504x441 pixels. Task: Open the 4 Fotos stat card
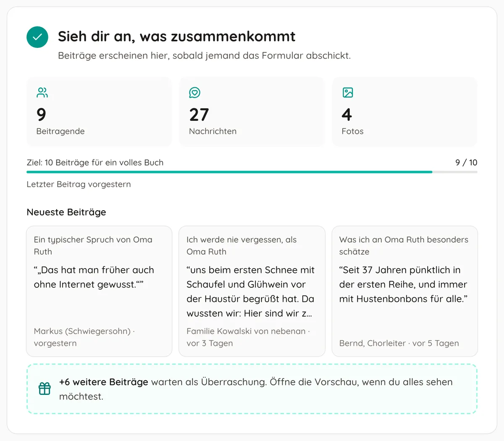pos(405,112)
